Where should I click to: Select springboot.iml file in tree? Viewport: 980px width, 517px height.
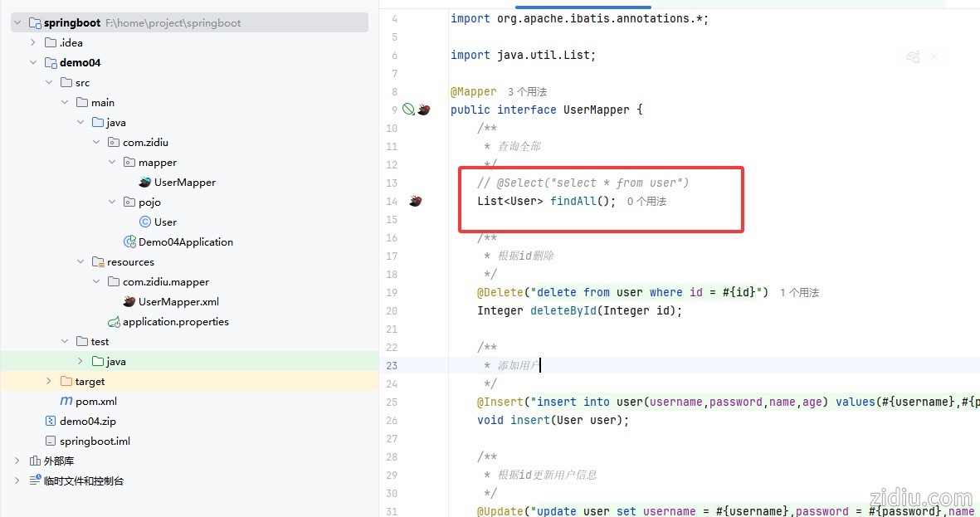tap(95, 441)
